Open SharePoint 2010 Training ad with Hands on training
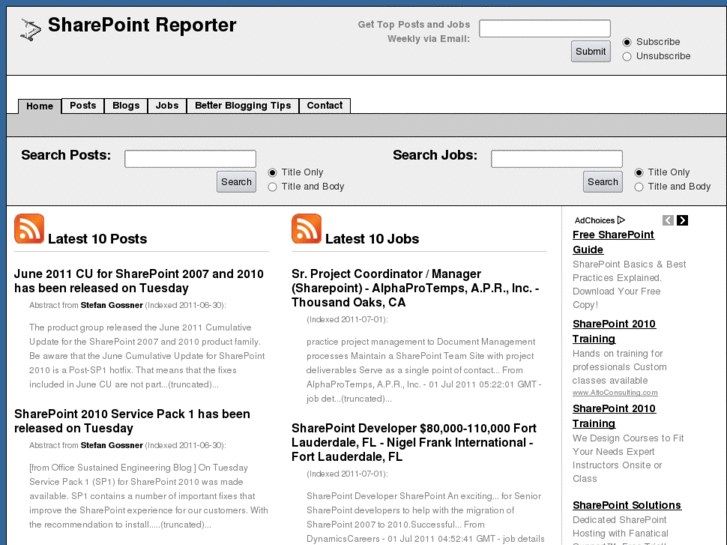Screen dimensions: 727x545 pos(614,331)
